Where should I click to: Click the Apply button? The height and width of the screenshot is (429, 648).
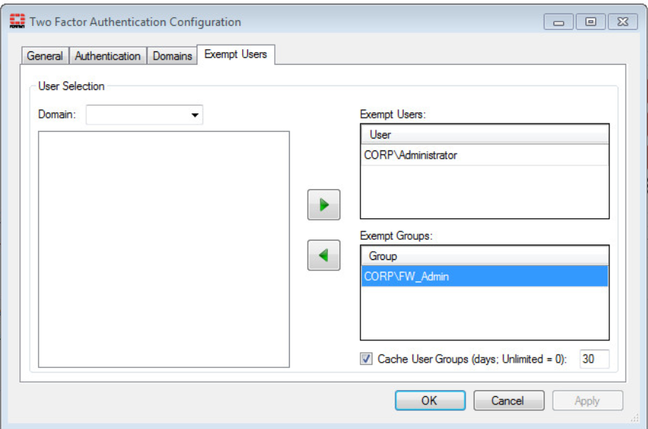[x=587, y=401]
